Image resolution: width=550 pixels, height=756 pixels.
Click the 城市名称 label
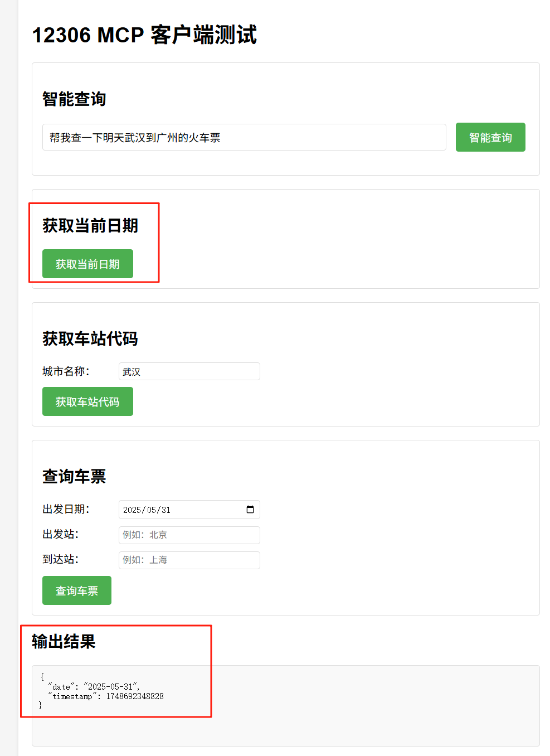pyautogui.click(x=66, y=371)
